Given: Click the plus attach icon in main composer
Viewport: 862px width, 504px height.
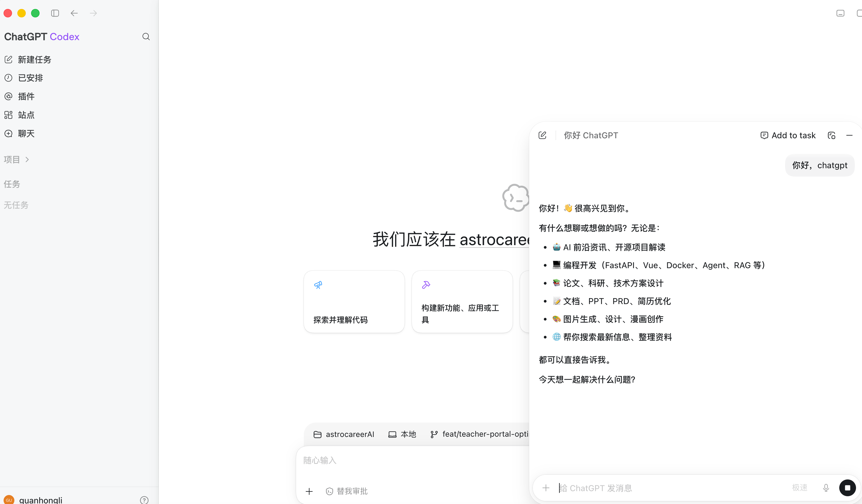Looking at the screenshot, I should [309, 491].
